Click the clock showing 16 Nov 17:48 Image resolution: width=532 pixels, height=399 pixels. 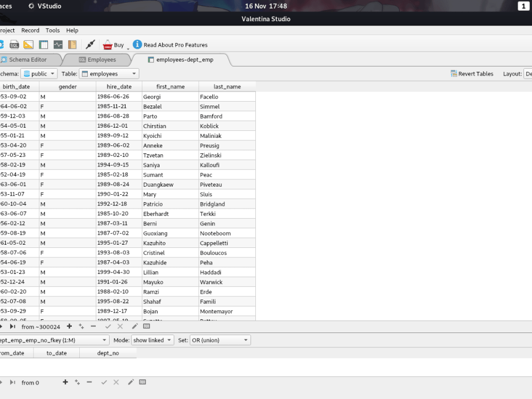pyautogui.click(x=266, y=6)
